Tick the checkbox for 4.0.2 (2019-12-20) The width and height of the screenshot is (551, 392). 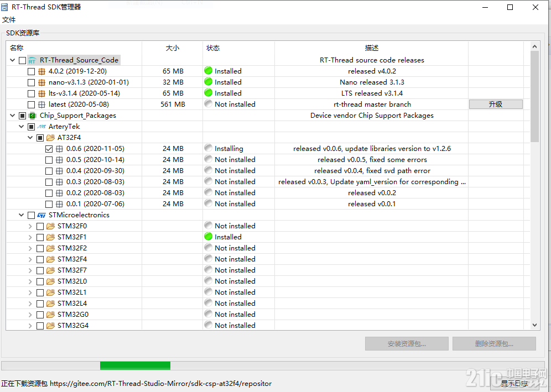32,72
